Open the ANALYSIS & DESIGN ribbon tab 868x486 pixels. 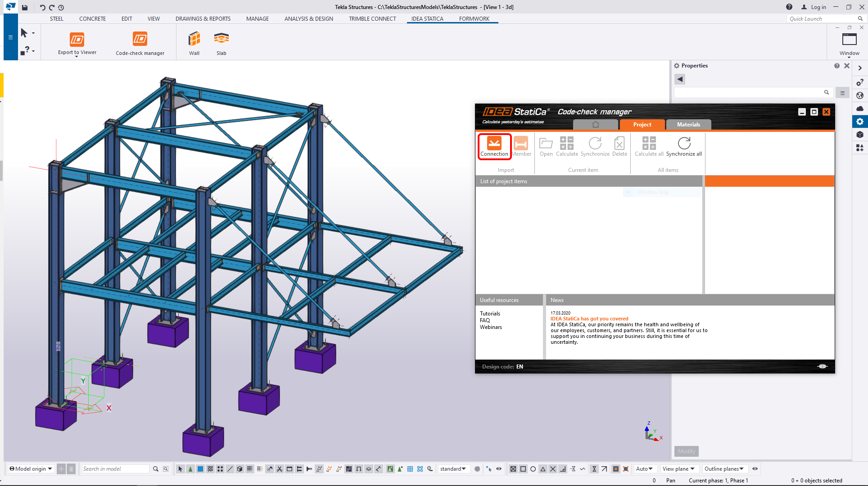click(x=308, y=18)
